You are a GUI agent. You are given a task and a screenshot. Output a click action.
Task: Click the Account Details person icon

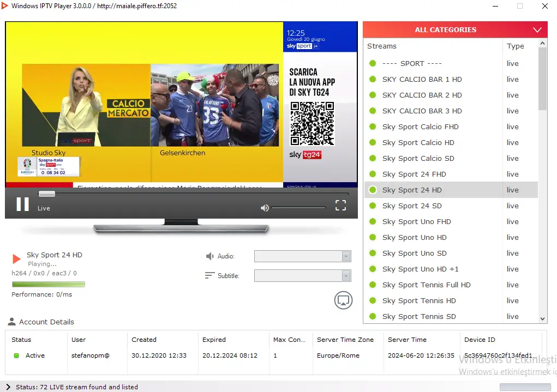[11, 322]
